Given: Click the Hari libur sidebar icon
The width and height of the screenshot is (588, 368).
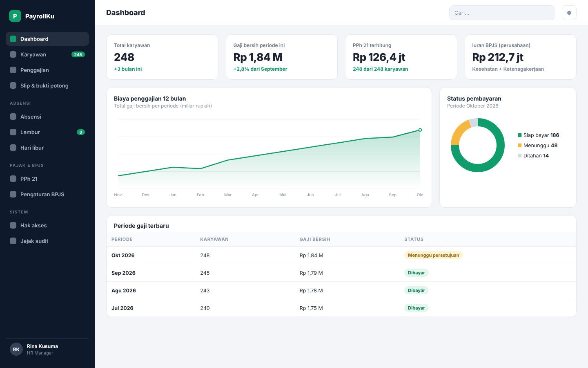Looking at the screenshot, I should click(x=13, y=148).
